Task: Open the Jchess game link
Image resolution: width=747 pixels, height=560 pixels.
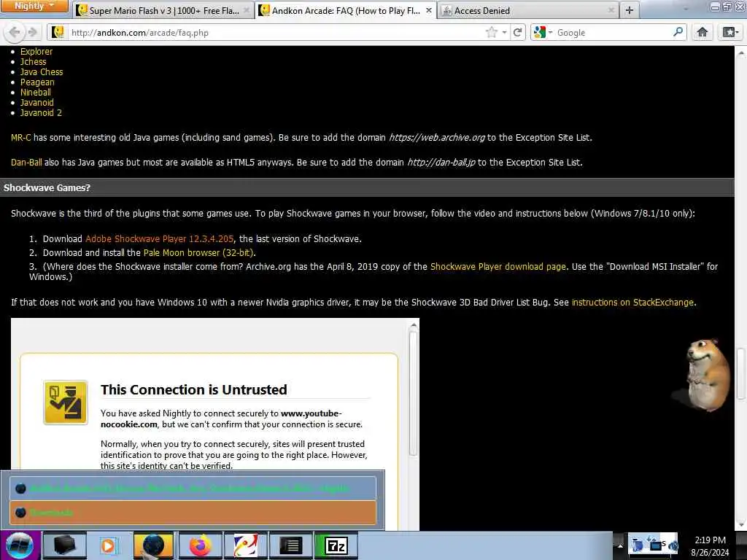Action: 34,62
